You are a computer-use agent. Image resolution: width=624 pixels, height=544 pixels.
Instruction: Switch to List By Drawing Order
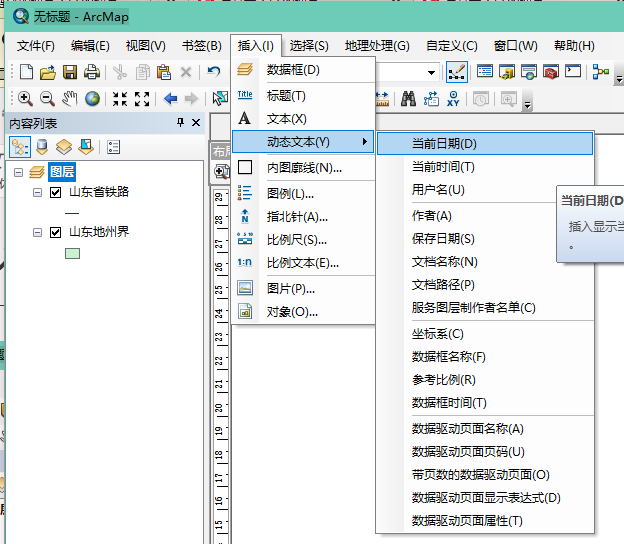click(20, 147)
